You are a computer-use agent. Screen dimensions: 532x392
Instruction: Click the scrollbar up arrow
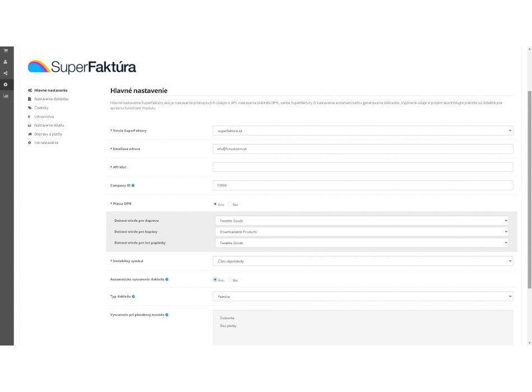(x=529, y=49)
